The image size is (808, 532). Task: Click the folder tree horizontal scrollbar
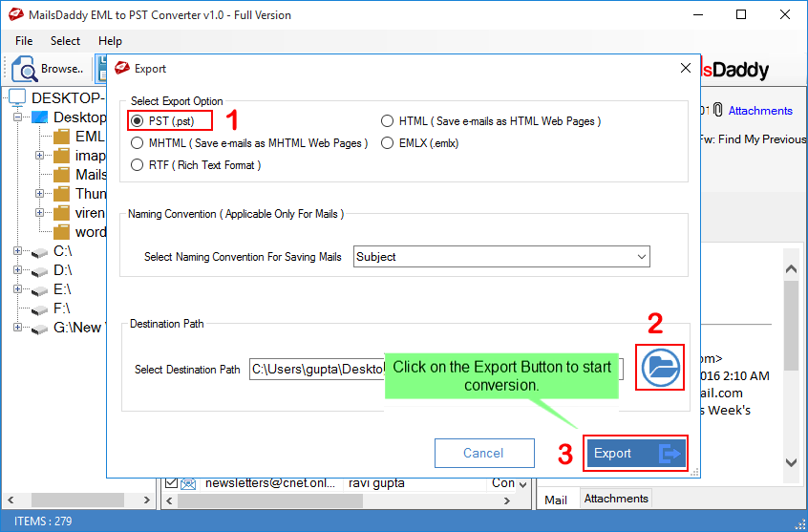[77, 500]
